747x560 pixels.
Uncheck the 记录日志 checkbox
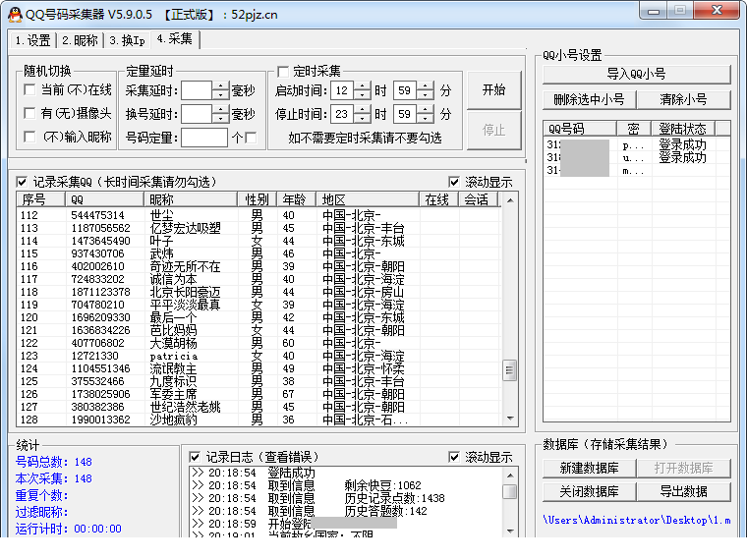click(x=195, y=457)
